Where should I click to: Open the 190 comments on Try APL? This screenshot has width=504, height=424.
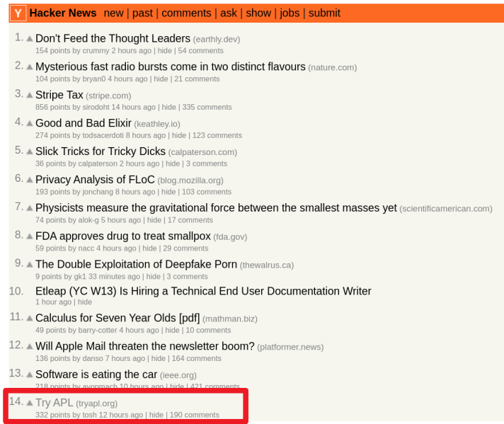[x=195, y=415]
